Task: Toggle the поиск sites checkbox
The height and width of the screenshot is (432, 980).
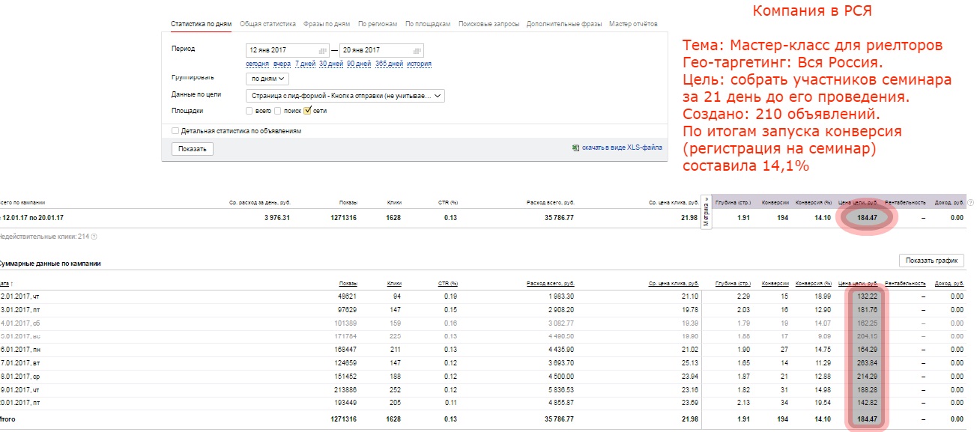Action: click(x=277, y=111)
